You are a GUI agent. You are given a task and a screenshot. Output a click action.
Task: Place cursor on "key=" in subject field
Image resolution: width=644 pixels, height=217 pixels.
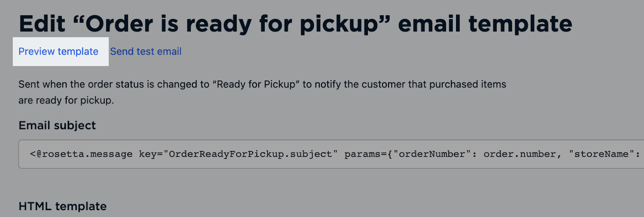coord(151,154)
